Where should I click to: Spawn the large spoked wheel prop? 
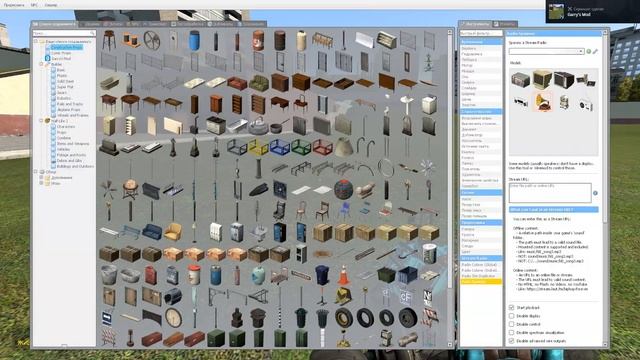[x=151, y=40]
